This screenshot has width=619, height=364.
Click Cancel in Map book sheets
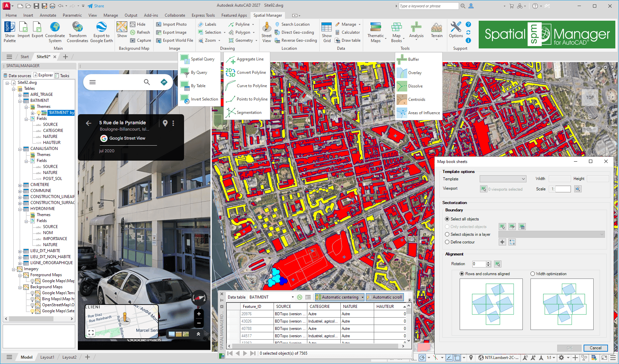pos(595,348)
